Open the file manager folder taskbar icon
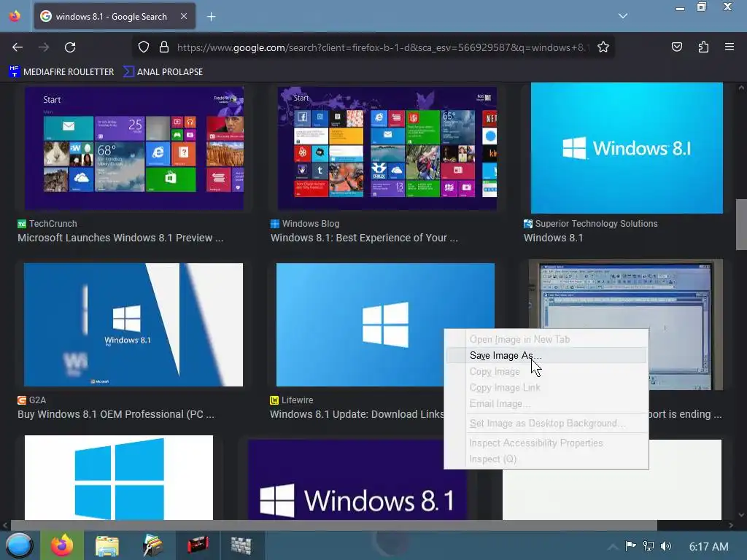The image size is (747, 560). coord(107,545)
